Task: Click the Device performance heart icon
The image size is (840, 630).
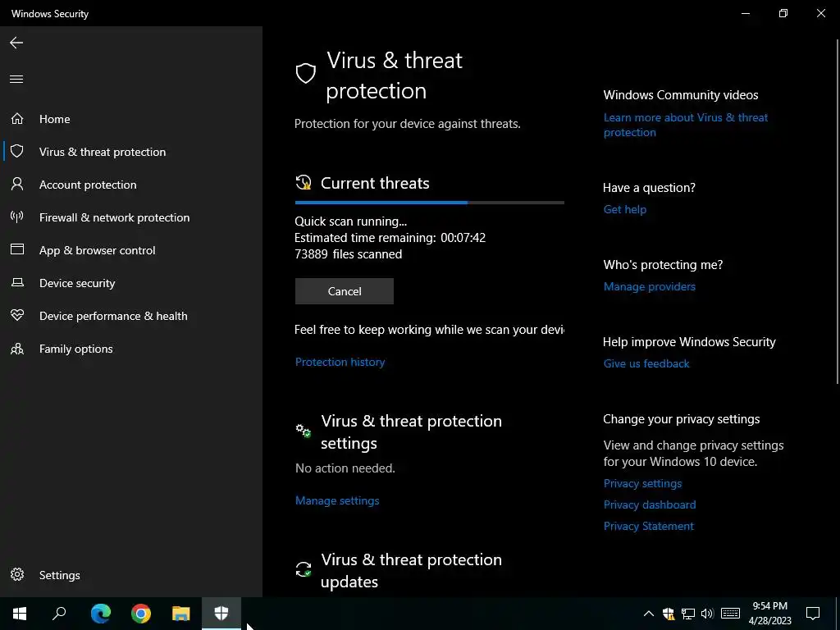Action: point(17,315)
